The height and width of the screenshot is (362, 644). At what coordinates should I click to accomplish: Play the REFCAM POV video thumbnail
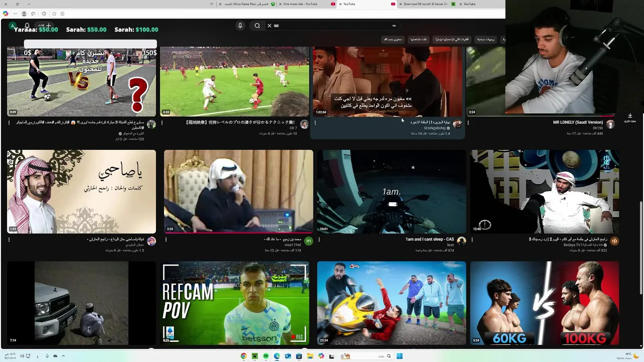pos(234,303)
